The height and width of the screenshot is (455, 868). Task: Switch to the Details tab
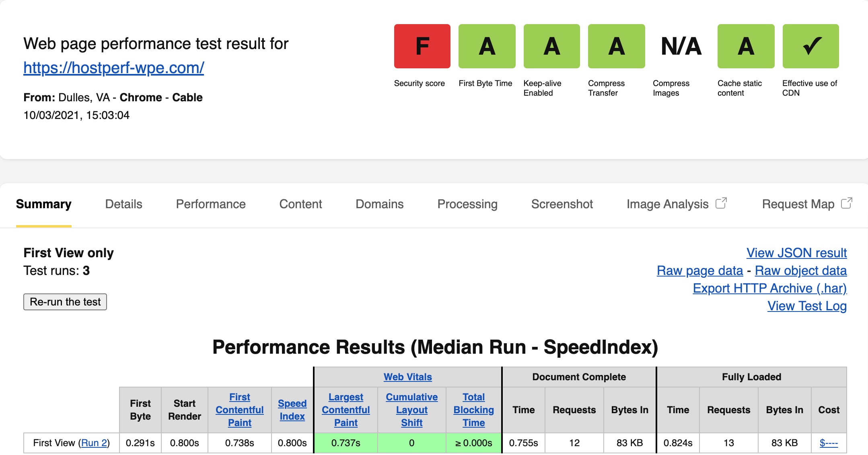tap(123, 204)
